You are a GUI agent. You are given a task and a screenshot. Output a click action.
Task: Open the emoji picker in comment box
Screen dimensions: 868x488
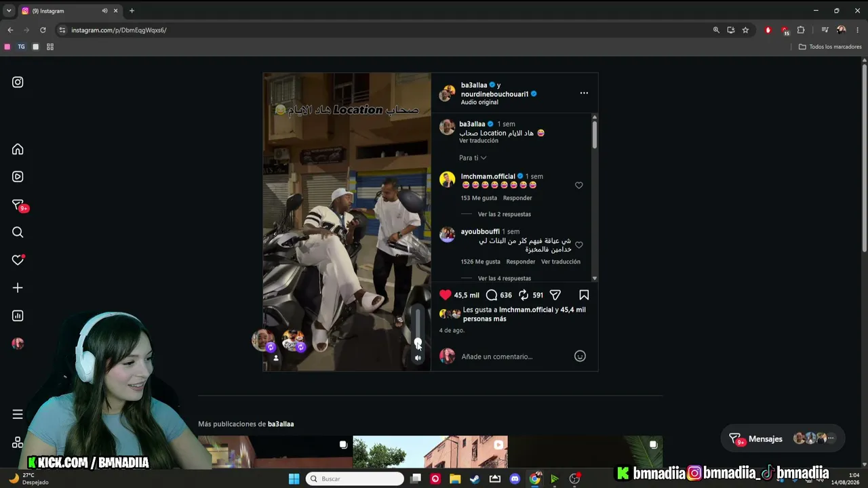[580, 356]
